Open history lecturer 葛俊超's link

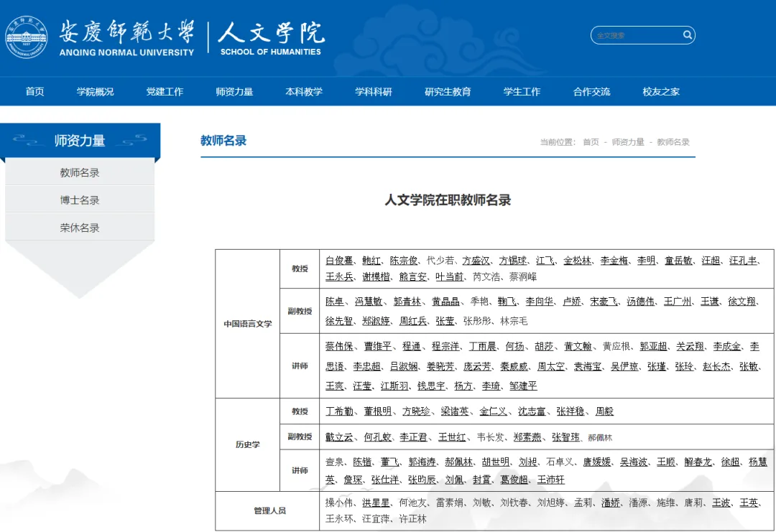coord(514,480)
